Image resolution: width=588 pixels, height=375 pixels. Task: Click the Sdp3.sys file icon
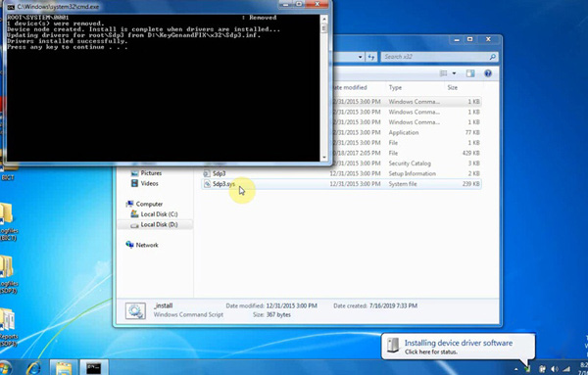click(207, 184)
